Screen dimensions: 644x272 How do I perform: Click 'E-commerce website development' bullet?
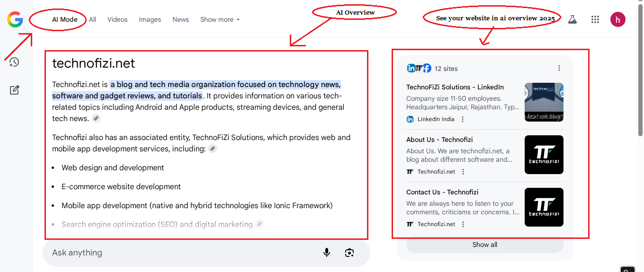[121, 186]
